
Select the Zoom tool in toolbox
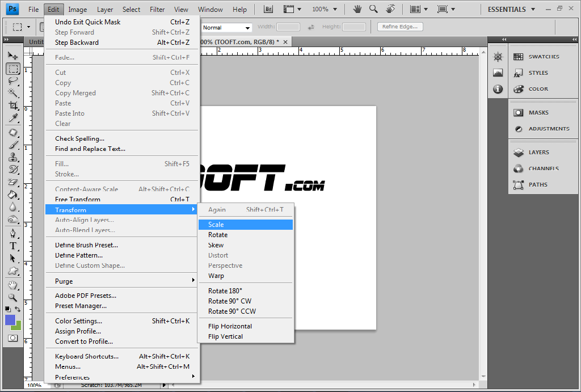pyautogui.click(x=13, y=297)
